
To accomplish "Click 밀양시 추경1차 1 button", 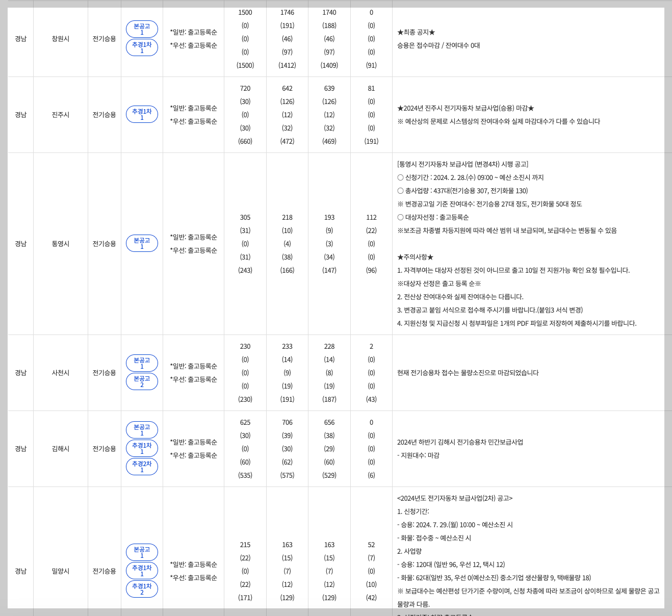I will click(x=142, y=570).
